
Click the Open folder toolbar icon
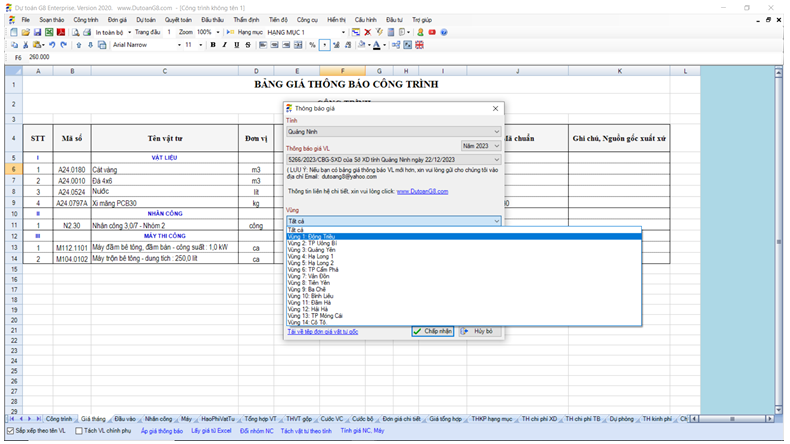point(26,32)
